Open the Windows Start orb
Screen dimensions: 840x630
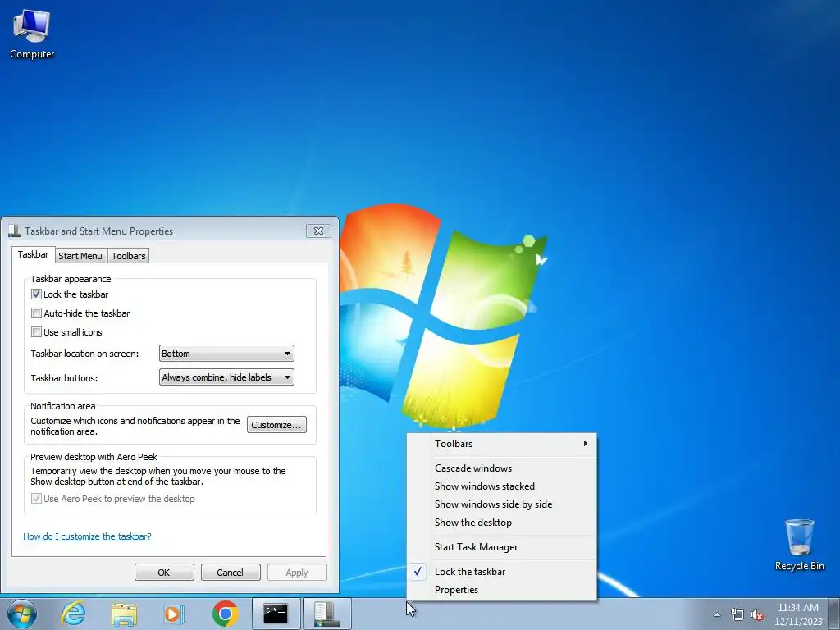(x=22, y=614)
